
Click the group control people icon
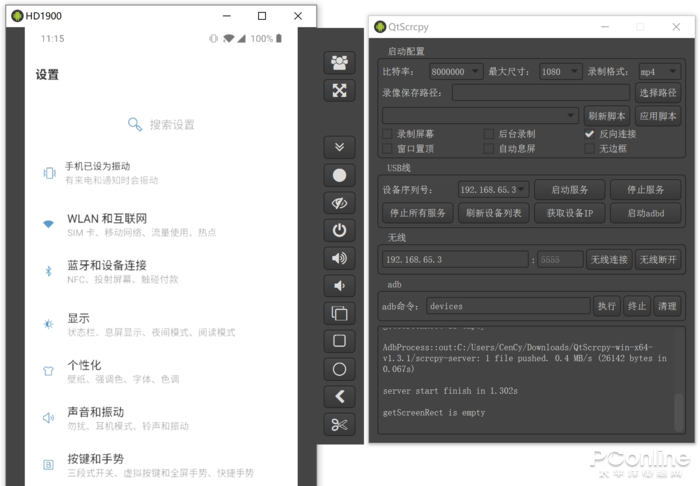tap(340, 62)
